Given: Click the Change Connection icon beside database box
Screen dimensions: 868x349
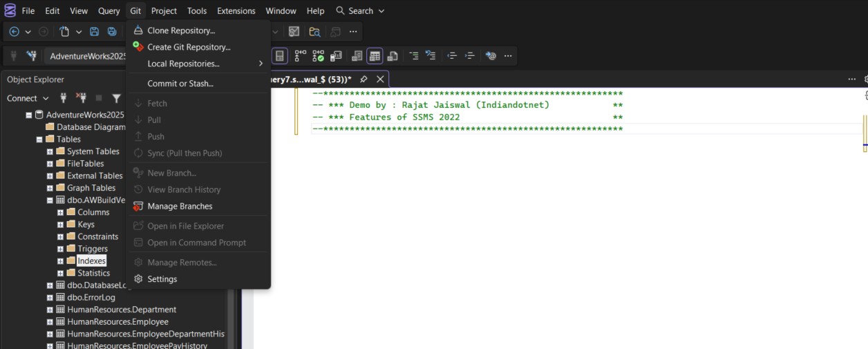Looking at the screenshot, I should [x=32, y=56].
